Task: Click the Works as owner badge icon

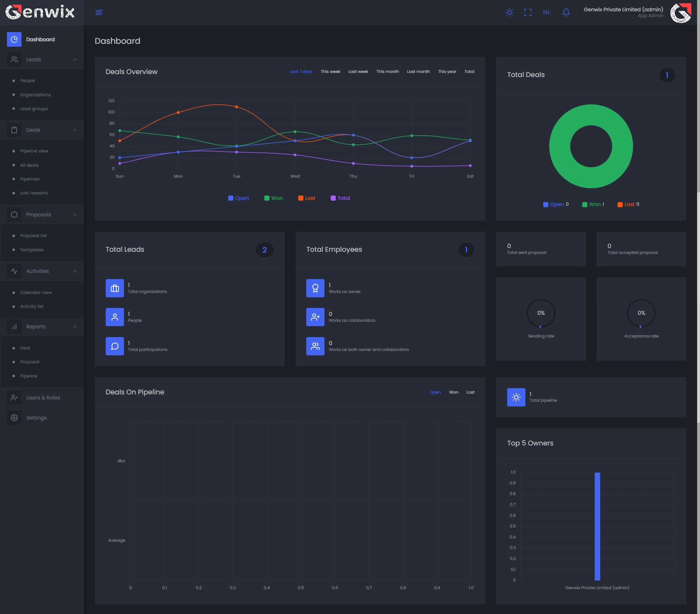Action: point(315,288)
